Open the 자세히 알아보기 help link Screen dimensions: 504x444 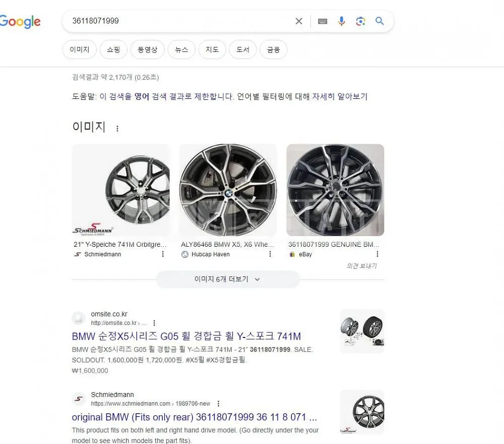[340, 96]
